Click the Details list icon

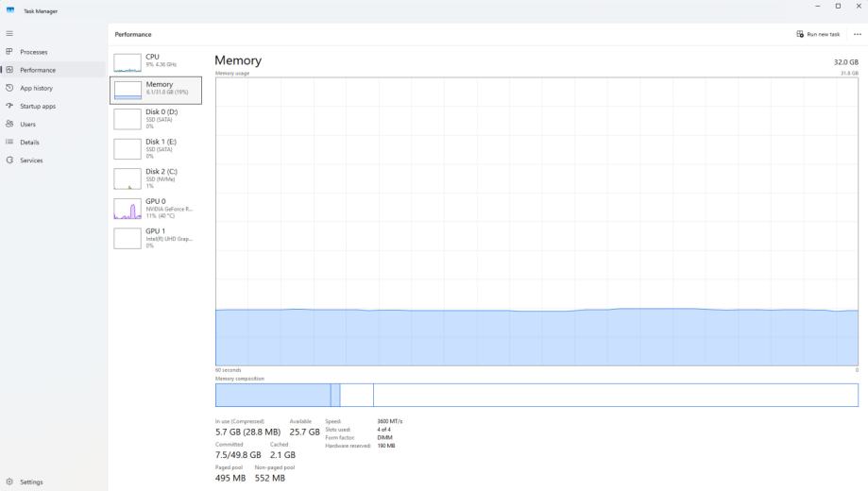click(9, 142)
